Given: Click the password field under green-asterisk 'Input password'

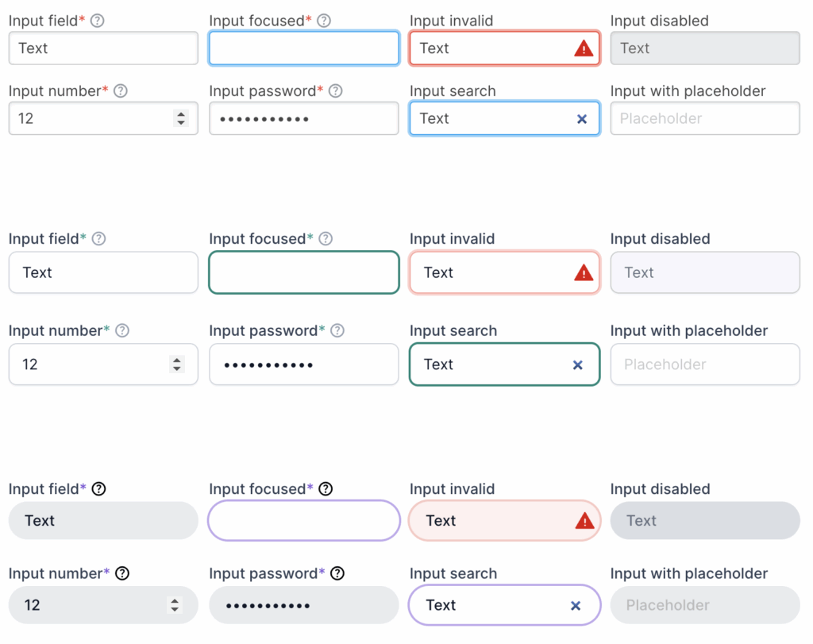Looking at the screenshot, I should [x=304, y=365].
